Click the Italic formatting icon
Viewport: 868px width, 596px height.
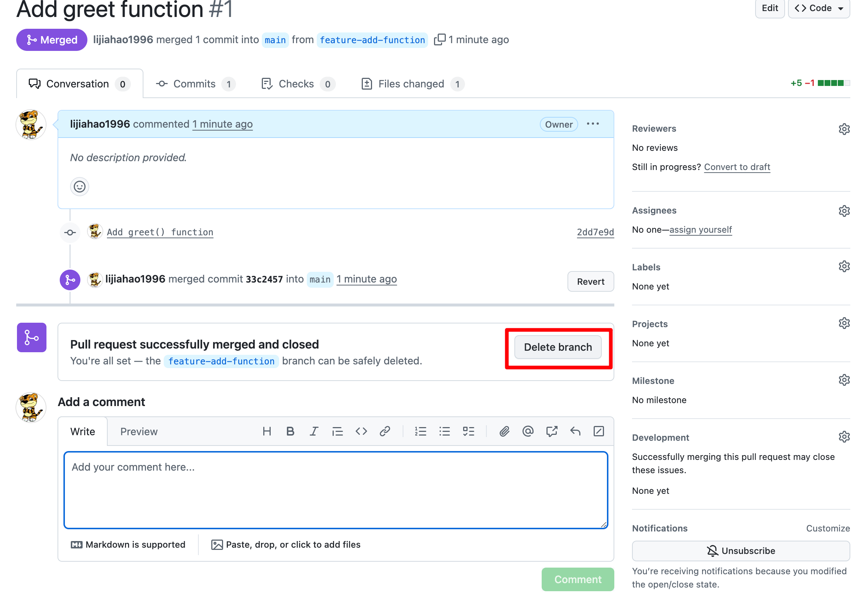(x=314, y=432)
